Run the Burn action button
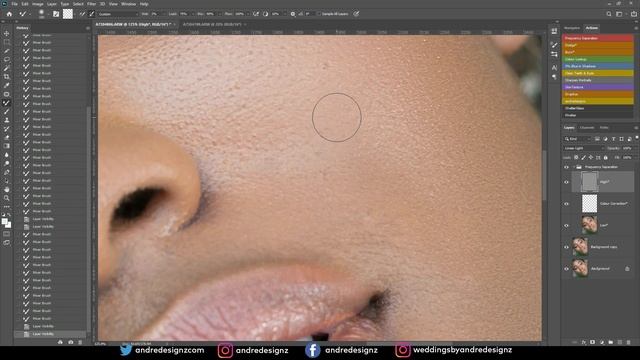 point(598,52)
